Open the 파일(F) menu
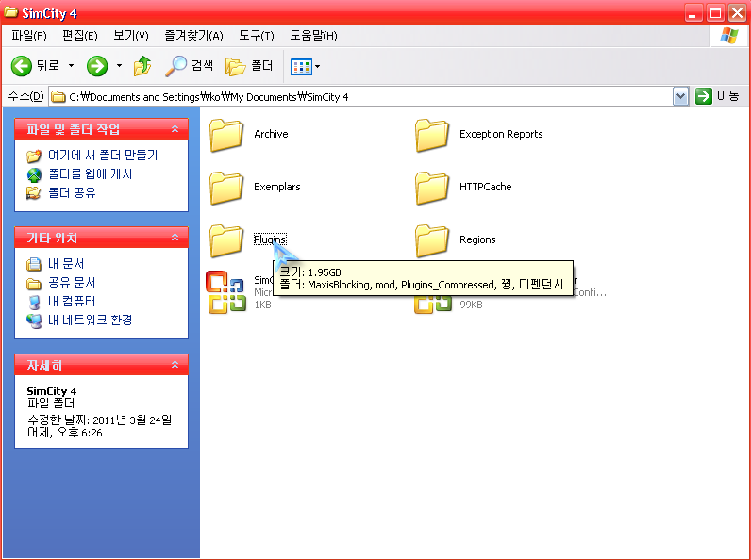This screenshot has height=560, width=751. 28,36
